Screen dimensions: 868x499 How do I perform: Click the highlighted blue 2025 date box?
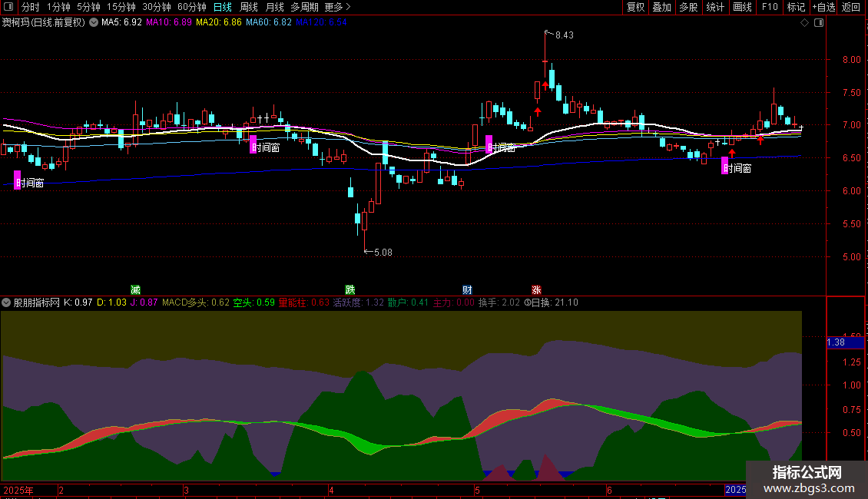(735, 490)
